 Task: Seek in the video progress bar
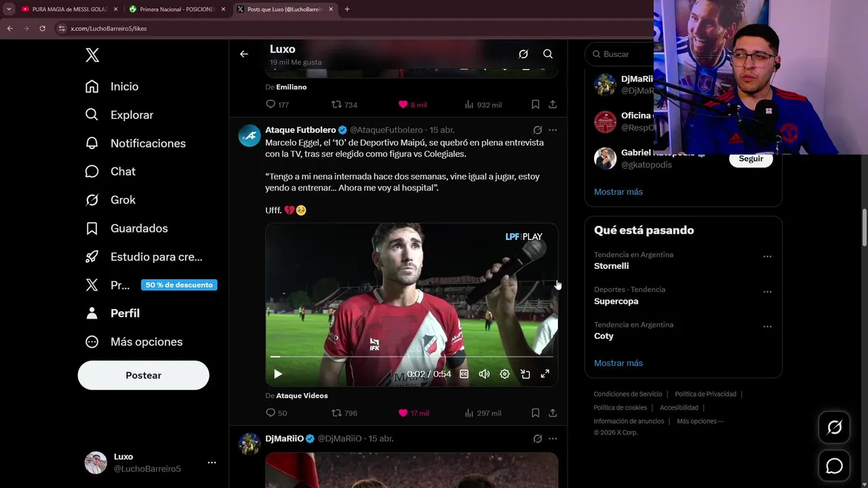point(412,357)
